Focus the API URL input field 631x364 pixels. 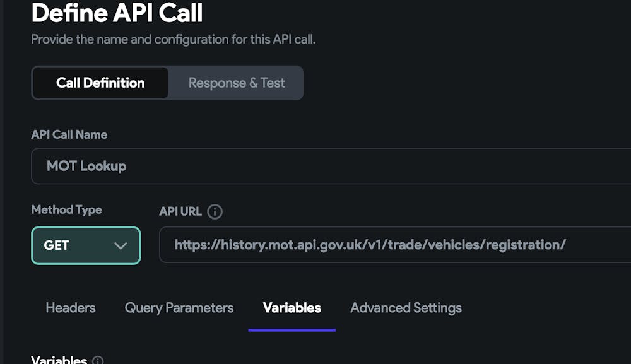tap(391, 245)
